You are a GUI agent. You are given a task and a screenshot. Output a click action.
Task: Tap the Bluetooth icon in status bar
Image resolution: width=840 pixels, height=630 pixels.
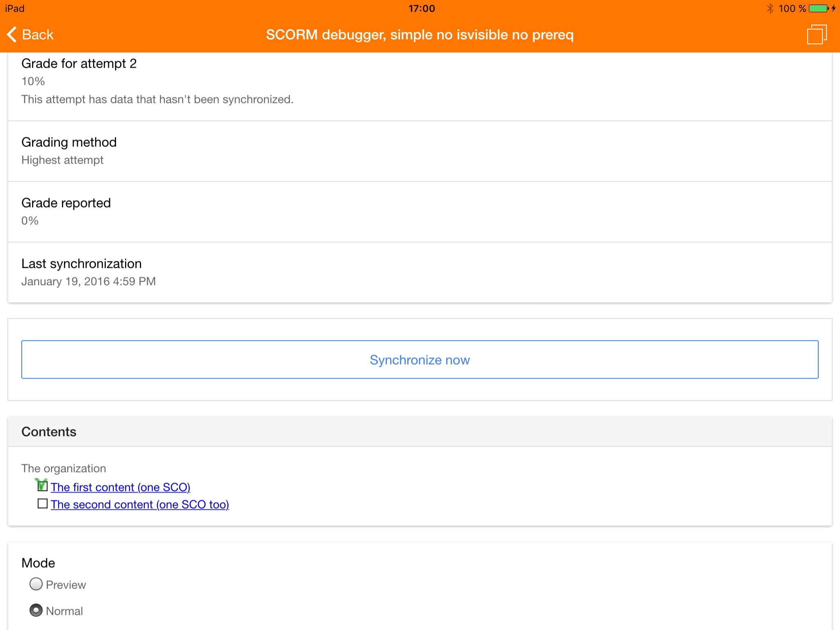(770, 8)
